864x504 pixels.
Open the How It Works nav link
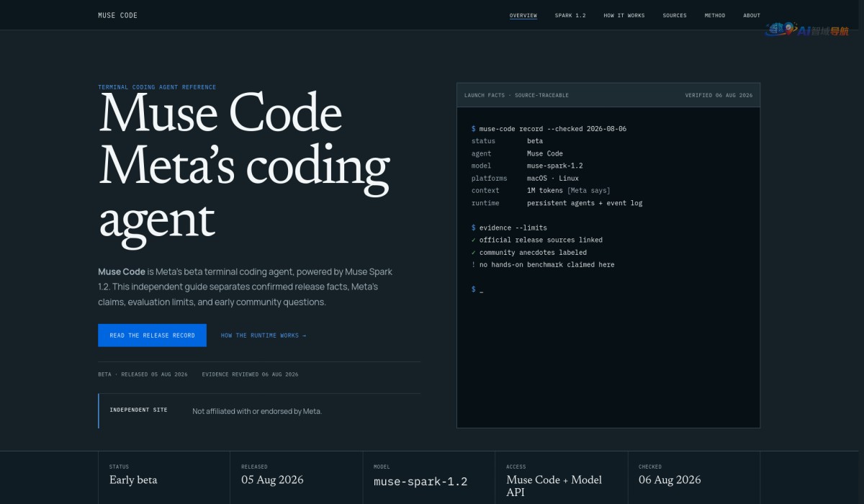pos(624,15)
